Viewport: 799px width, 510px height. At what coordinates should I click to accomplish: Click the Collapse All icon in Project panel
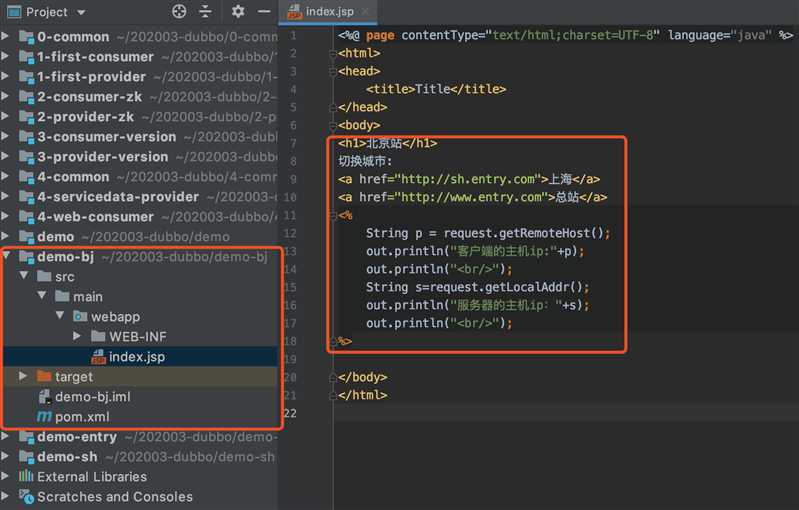click(x=205, y=12)
